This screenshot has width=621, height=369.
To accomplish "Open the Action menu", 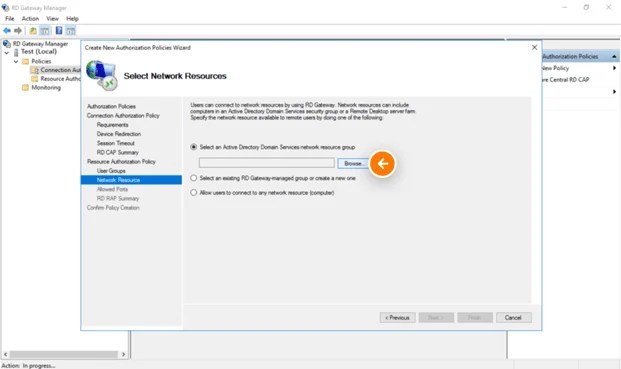I will [x=30, y=19].
